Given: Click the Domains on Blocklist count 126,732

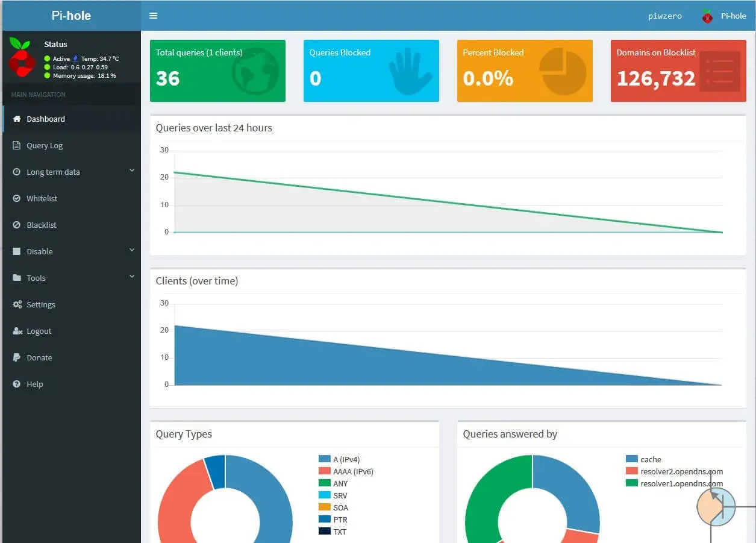Looking at the screenshot, I should click(x=656, y=78).
